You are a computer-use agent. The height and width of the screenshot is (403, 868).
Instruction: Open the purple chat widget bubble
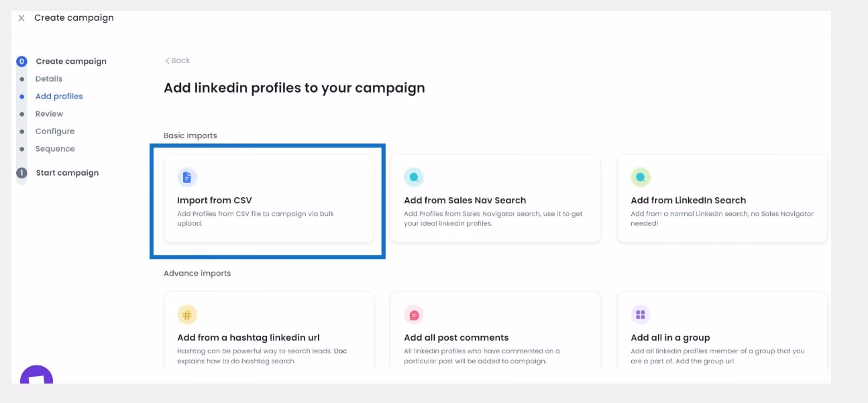(36, 376)
